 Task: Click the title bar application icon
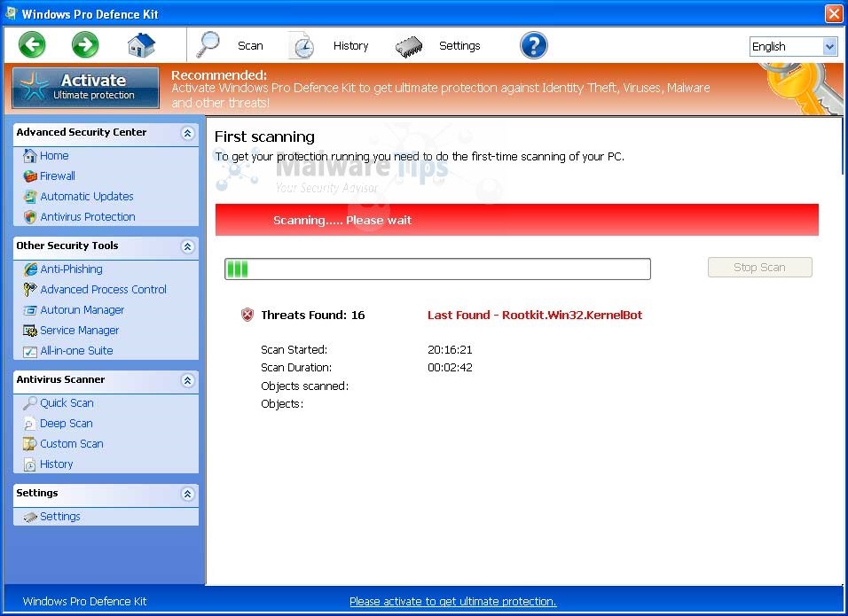[11, 13]
